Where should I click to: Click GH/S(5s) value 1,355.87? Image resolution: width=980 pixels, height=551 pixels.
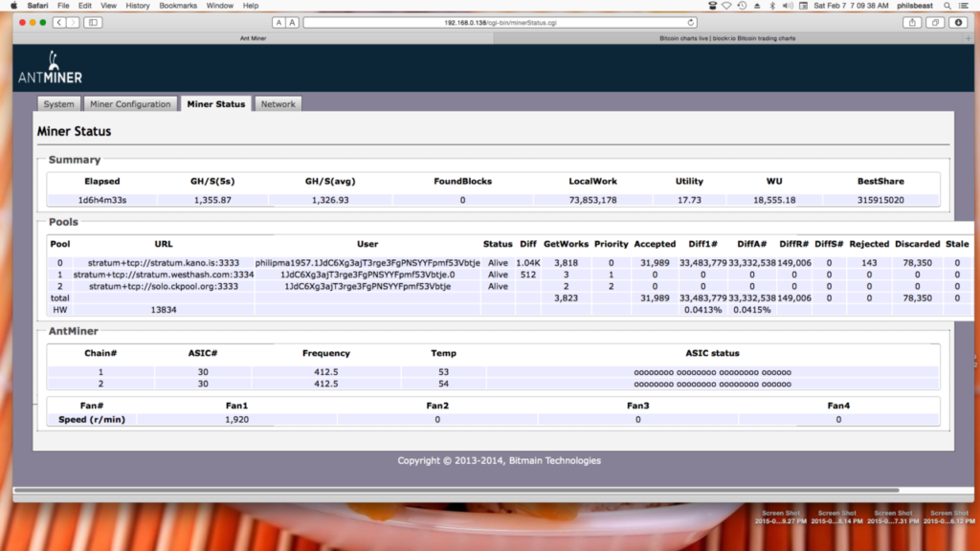tap(212, 200)
